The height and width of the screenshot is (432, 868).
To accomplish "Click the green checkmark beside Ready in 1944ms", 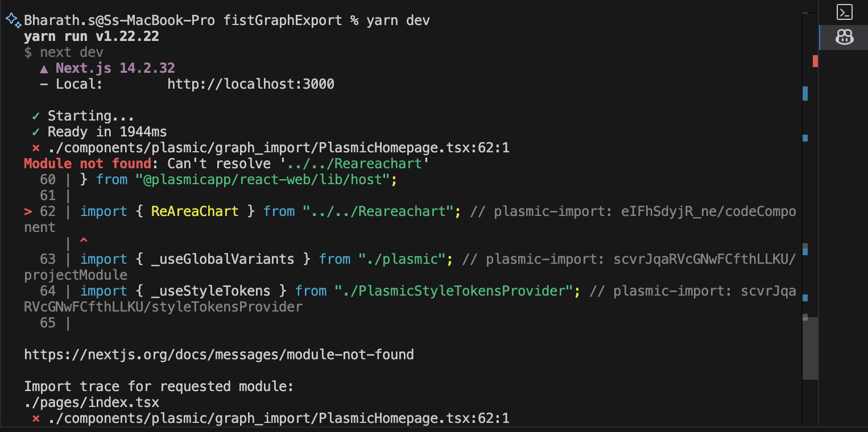I will pyautogui.click(x=36, y=132).
